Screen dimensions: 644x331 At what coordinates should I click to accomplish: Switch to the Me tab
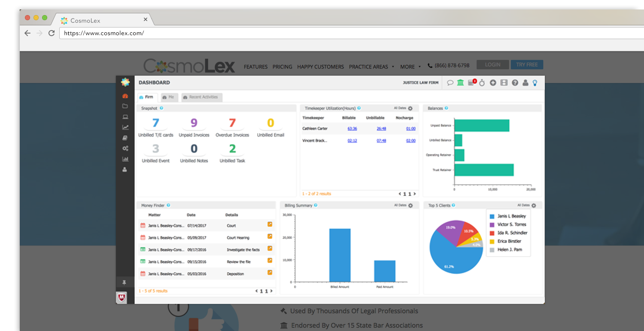tap(169, 97)
